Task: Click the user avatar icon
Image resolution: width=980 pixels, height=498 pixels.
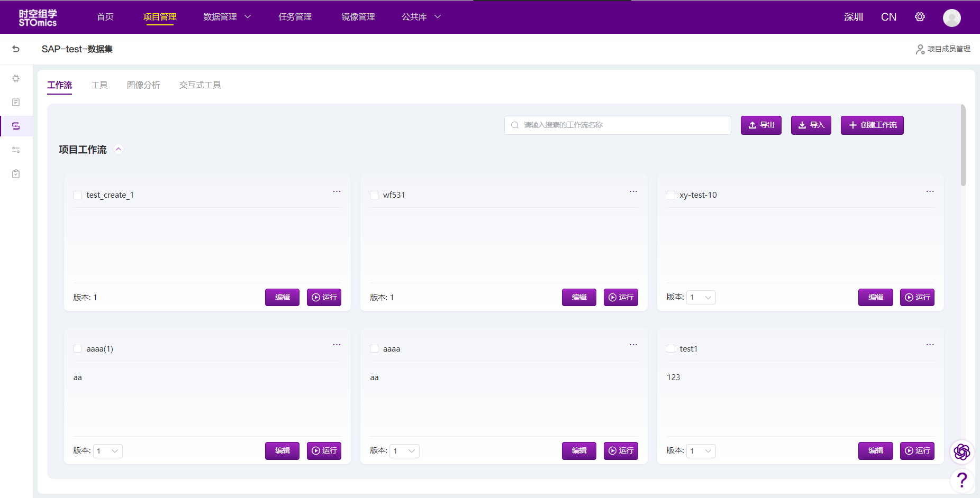Action: (x=951, y=17)
